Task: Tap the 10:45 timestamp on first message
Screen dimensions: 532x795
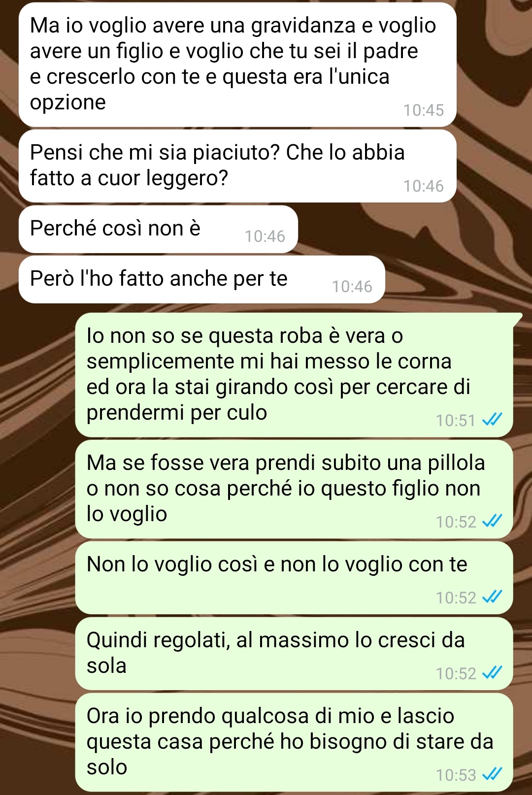Action: pos(424,110)
